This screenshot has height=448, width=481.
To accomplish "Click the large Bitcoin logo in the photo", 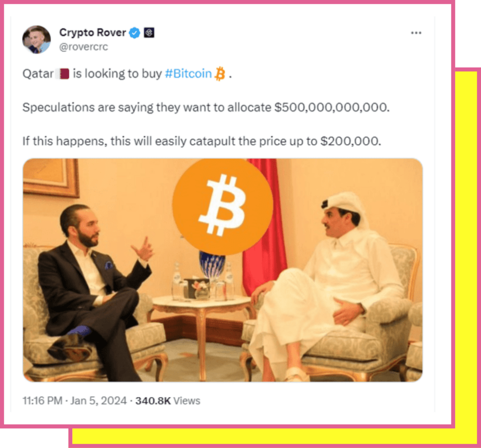I will pyautogui.click(x=223, y=206).
